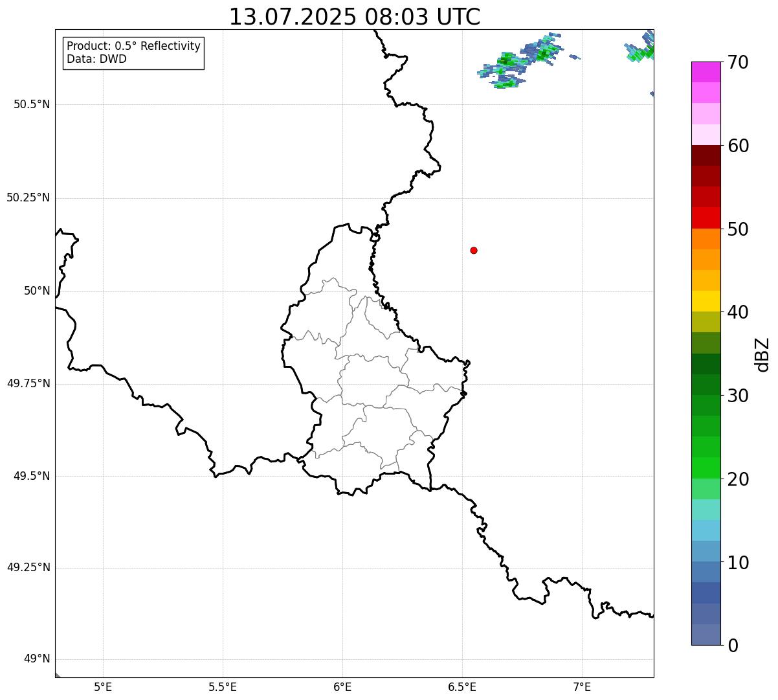Click the 50°N latitude label
778x700 pixels.
37,291
